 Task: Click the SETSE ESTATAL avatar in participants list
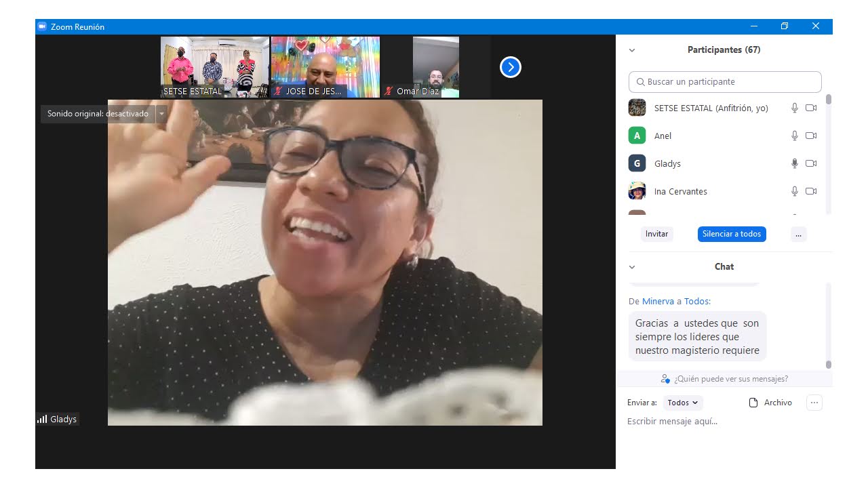click(x=637, y=108)
